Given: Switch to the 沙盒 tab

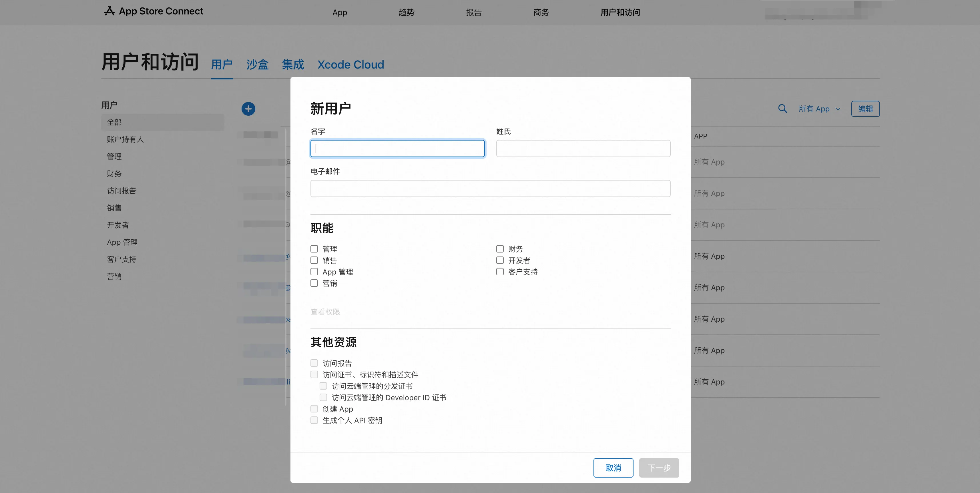Looking at the screenshot, I should (258, 65).
